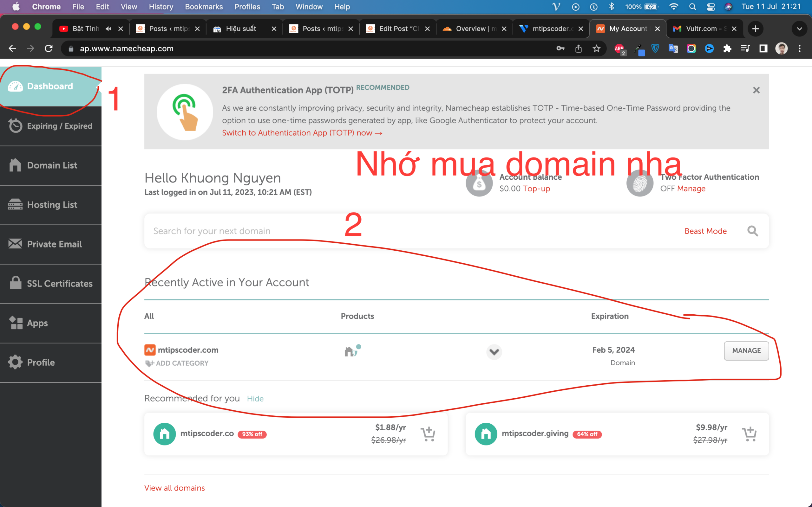Add mtipscoder.co domain to cart
The image size is (812, 507).
(x=428, y=433)
